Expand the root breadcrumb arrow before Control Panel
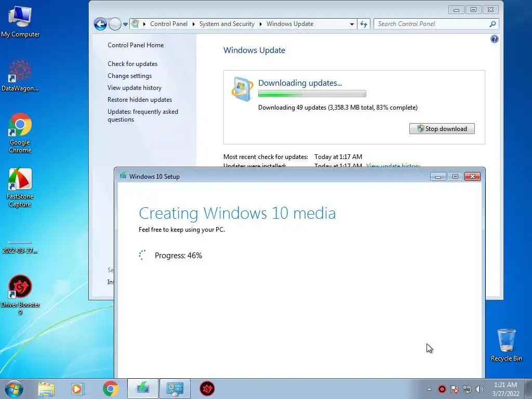The image size is (532, 399). tap(144, 24)
